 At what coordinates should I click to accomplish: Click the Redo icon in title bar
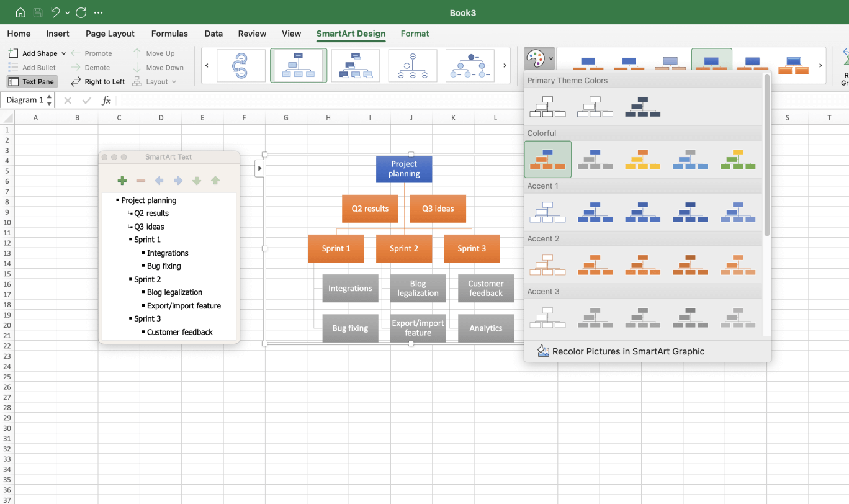tap(81, 12)
